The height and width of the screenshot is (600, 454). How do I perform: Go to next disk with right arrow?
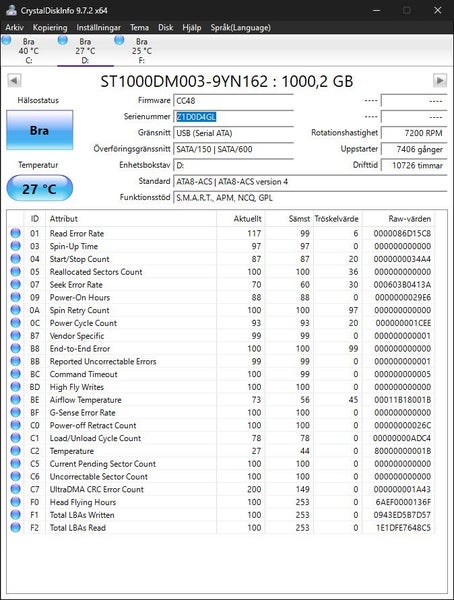tap(440, 81)
